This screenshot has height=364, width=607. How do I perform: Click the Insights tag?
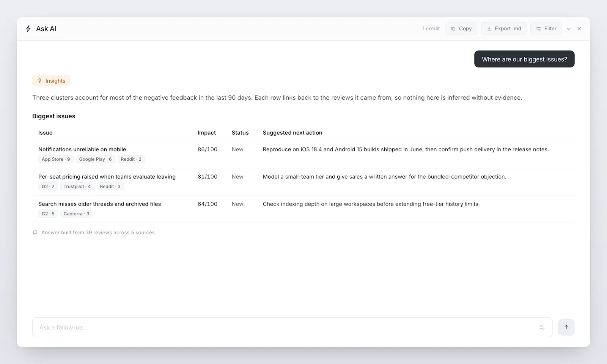coord(51,81)
